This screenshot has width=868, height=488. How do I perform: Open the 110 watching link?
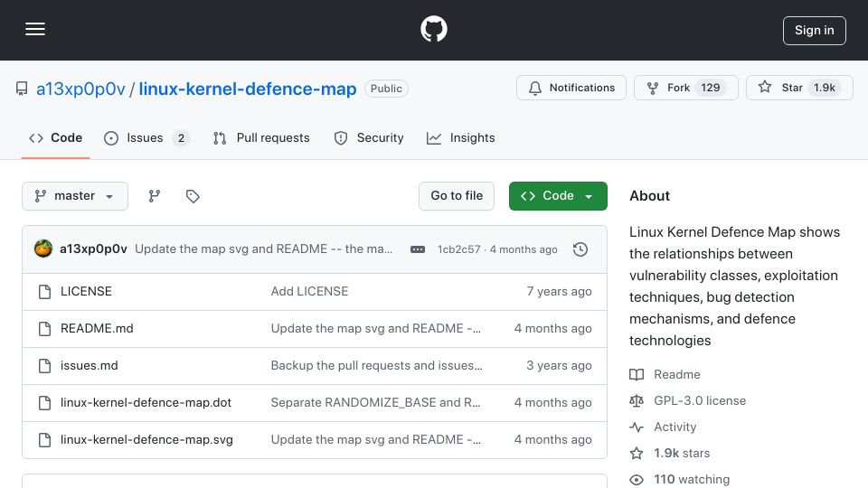[680, 479]
